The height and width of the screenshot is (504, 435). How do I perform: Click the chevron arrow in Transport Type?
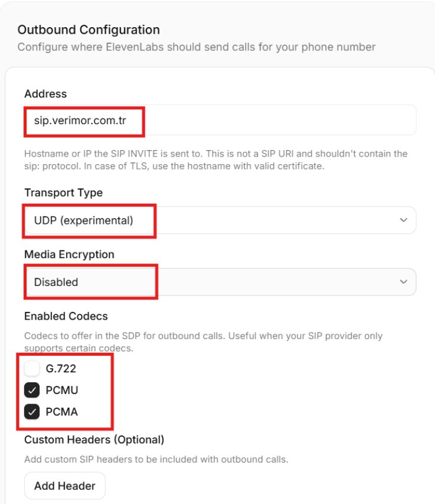tap(404, 220)
